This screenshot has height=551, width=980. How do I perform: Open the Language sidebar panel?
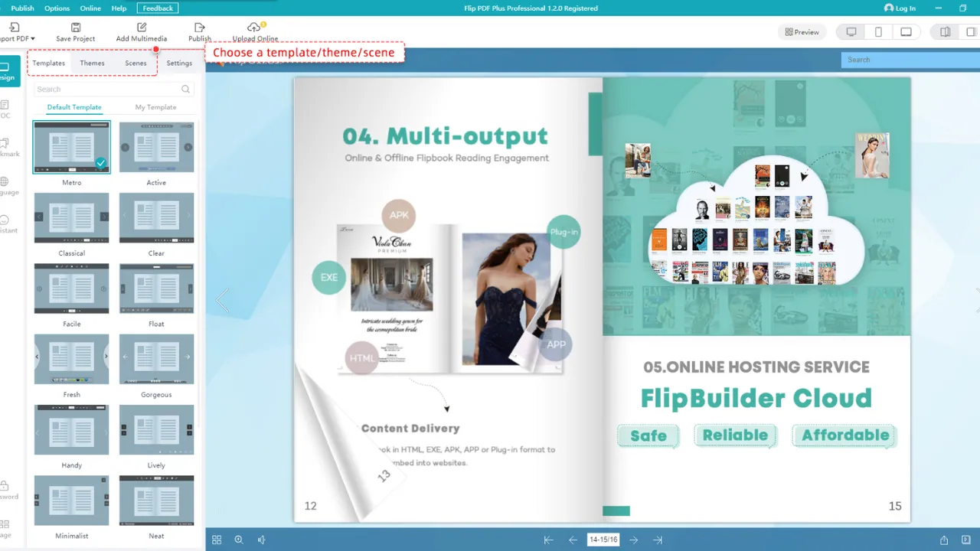[x=8, y=186]
